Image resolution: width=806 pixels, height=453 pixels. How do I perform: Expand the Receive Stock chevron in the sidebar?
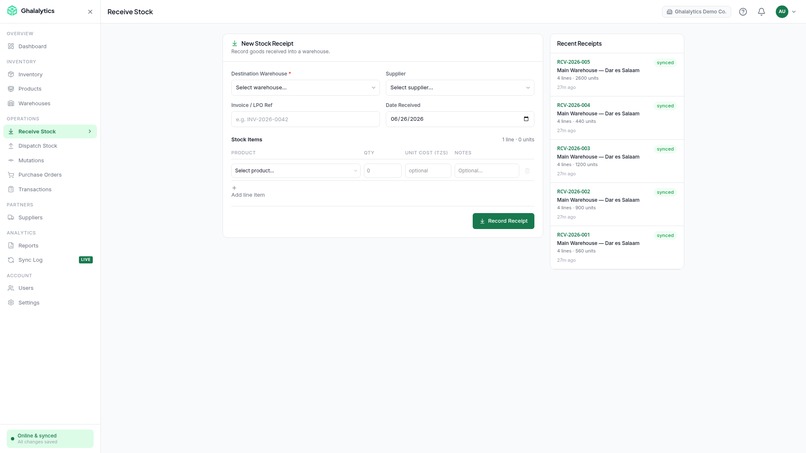89,132
